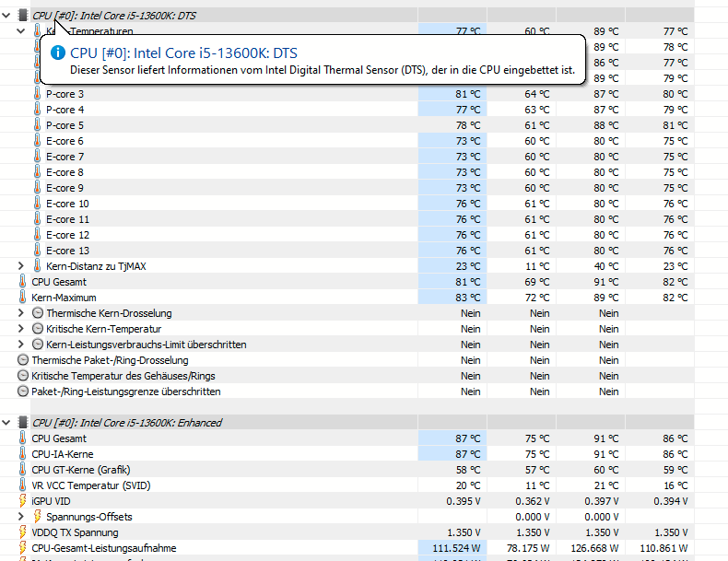Click thermometer icon of E-core 9
Screen dimensions: 728x561
tap(37, 188)
